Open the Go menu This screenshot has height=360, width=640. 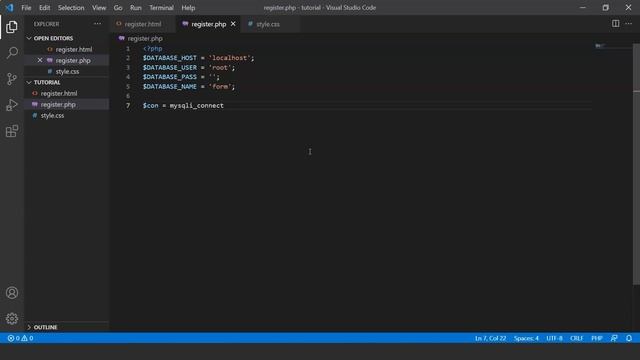[x=118, y=8]
